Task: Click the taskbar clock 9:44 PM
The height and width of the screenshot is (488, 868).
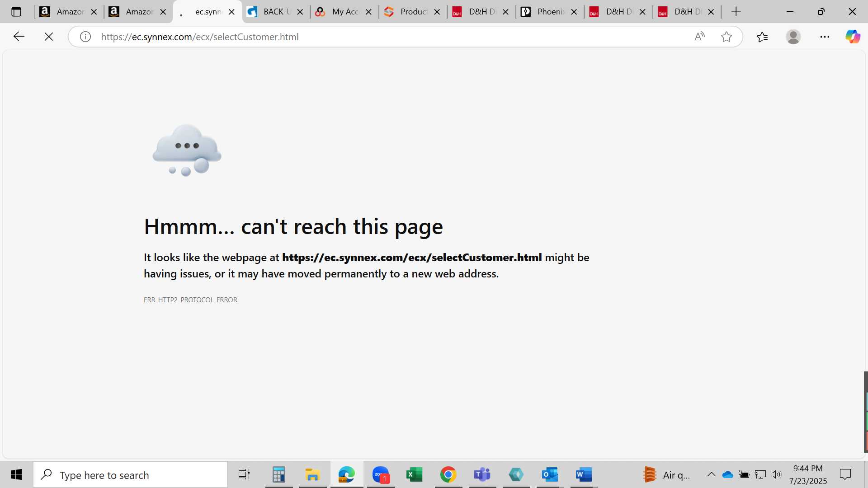Action: coord(808,469)
